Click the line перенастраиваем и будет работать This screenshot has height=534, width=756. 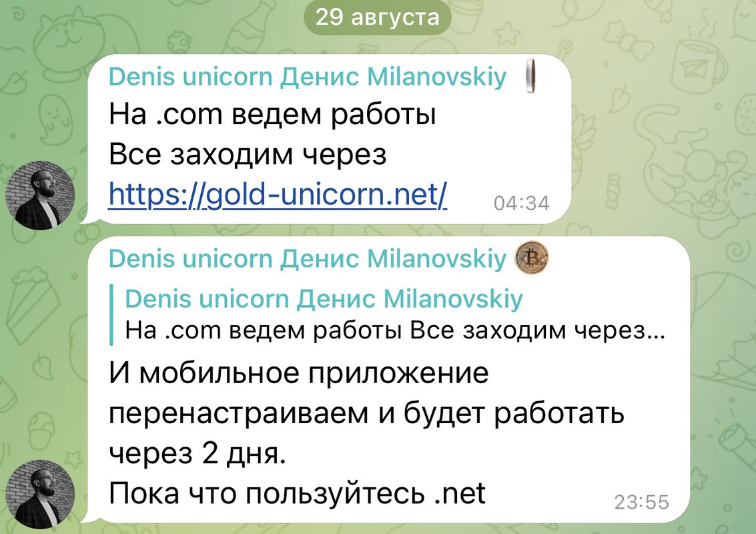(x=366, y=413)
